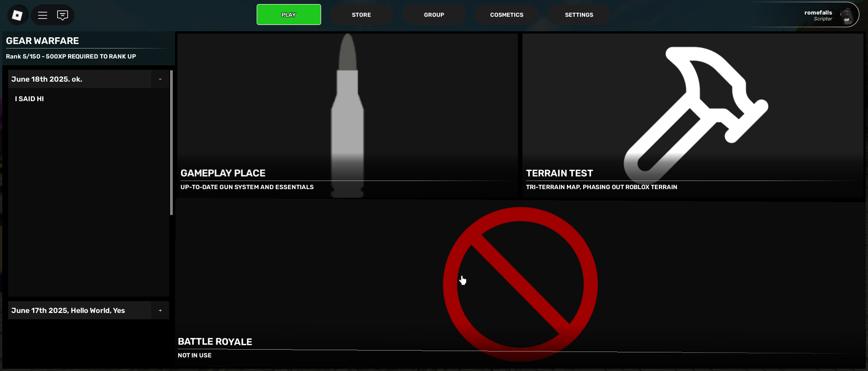868x371 pixels.
Task: Click the romefalls username
Action: pos(818,13)
